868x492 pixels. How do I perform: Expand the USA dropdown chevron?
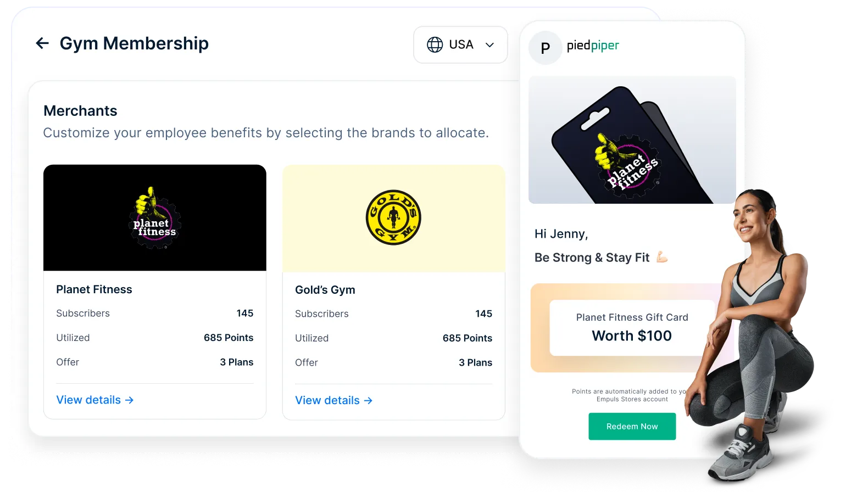[x=489, y=45]
